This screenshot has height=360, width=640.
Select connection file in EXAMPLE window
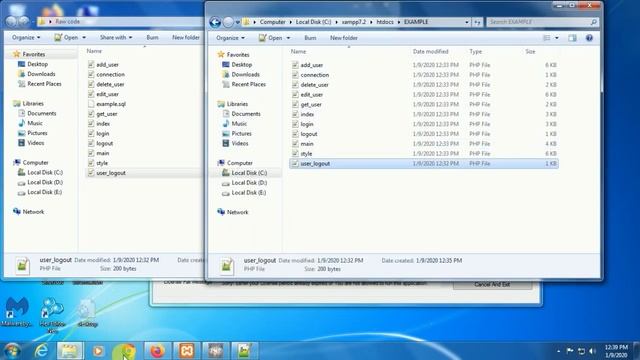pos(314,75)
